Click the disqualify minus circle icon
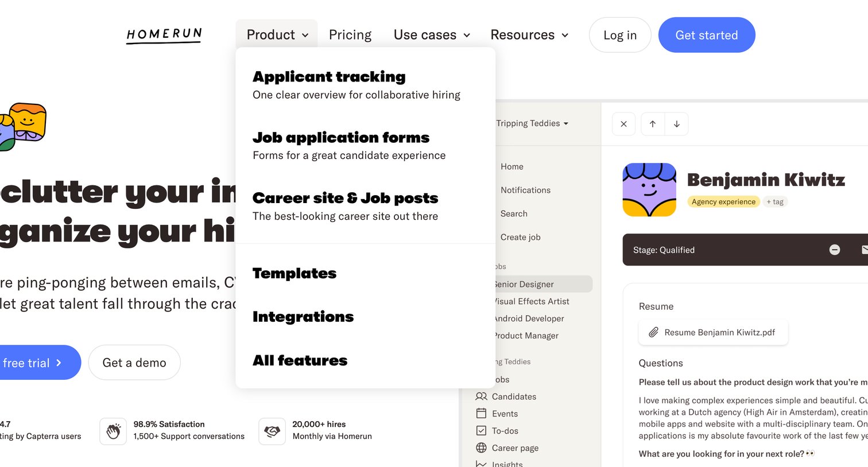 [835, 250]
